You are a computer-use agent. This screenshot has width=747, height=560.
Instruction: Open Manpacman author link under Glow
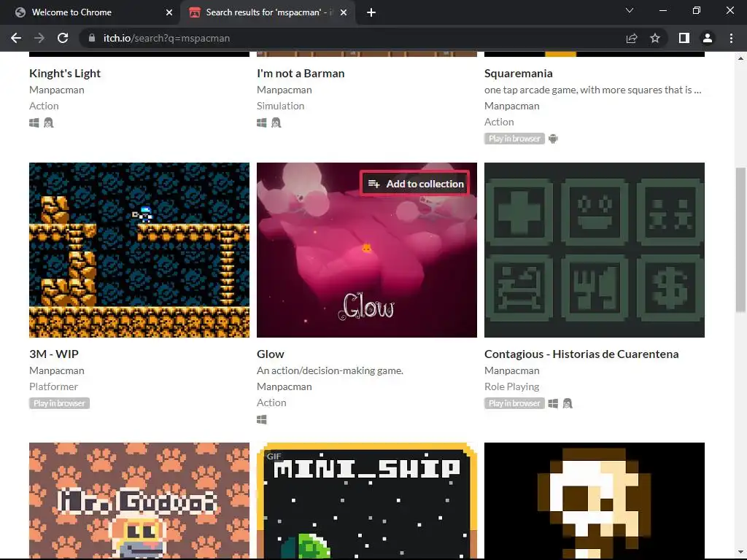point(285,386)
